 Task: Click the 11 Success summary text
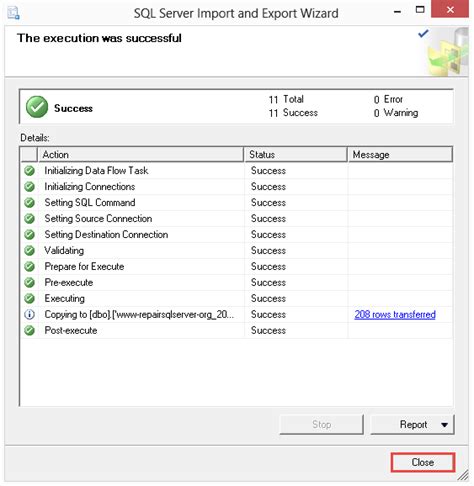click(293, 113)
